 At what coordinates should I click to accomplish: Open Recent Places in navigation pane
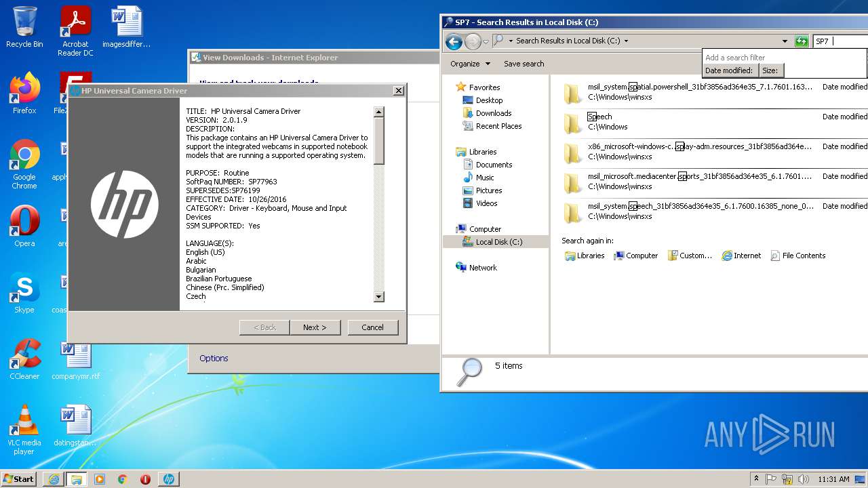coord(492,126)
